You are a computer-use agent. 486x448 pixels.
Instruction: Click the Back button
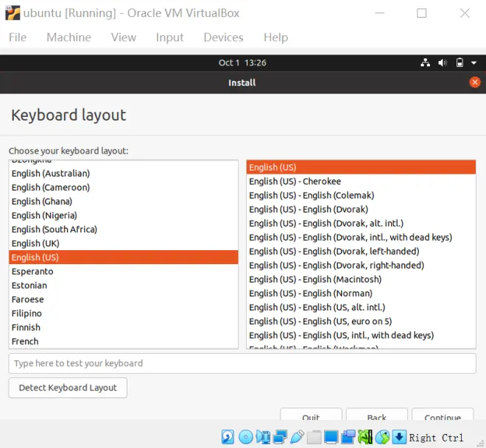[376, 414]
